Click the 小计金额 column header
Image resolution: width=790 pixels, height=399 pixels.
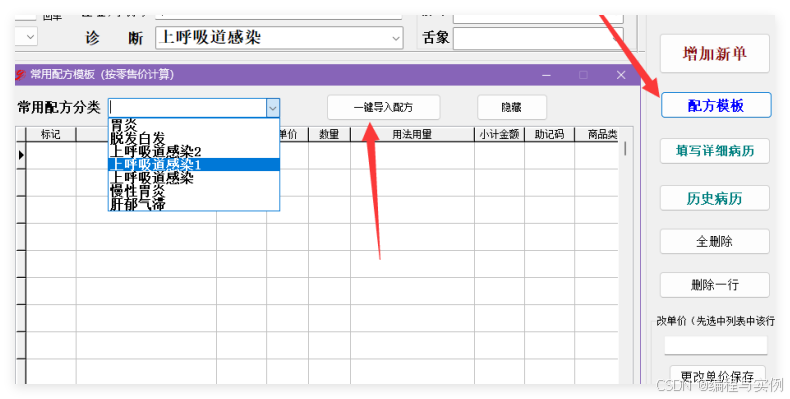tap(499, 135)
